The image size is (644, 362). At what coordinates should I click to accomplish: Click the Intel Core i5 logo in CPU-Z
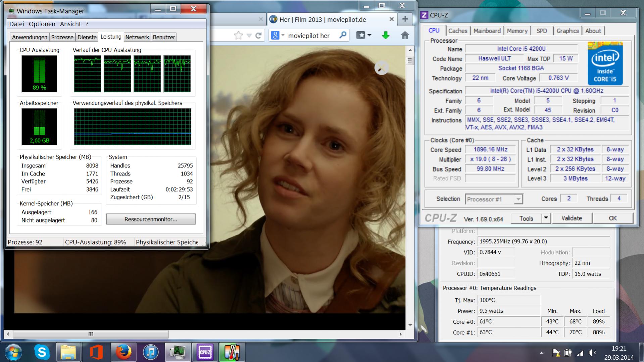click(x=605, y=63)
